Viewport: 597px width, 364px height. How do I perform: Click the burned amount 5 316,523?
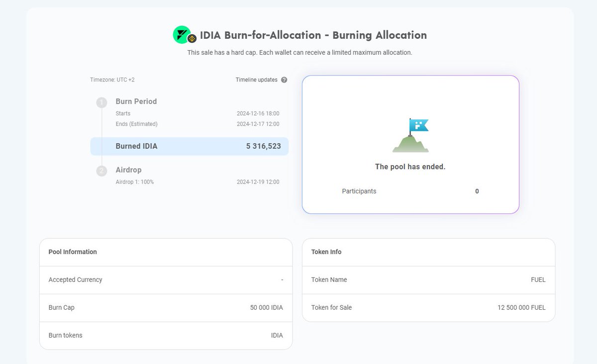tap(264, 146)
